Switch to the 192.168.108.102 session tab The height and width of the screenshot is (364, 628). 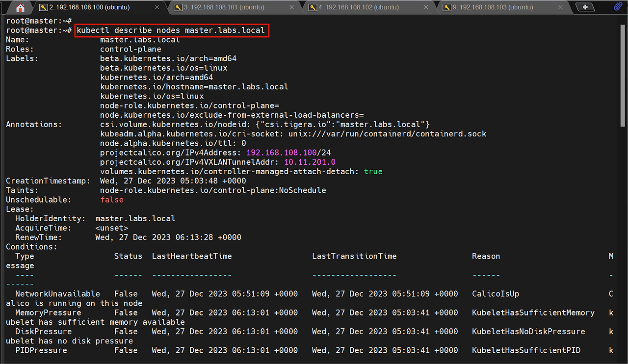358,7
